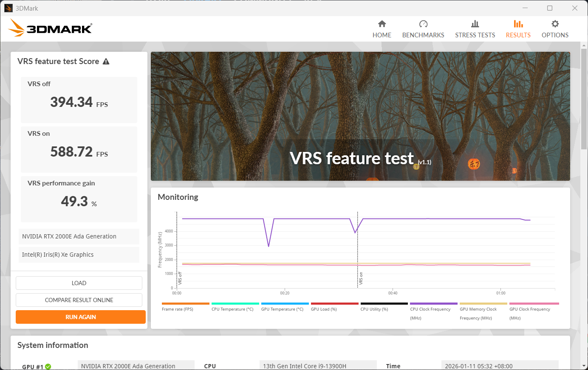Go to the BENCHMARKS tab label

click(423, 35)
